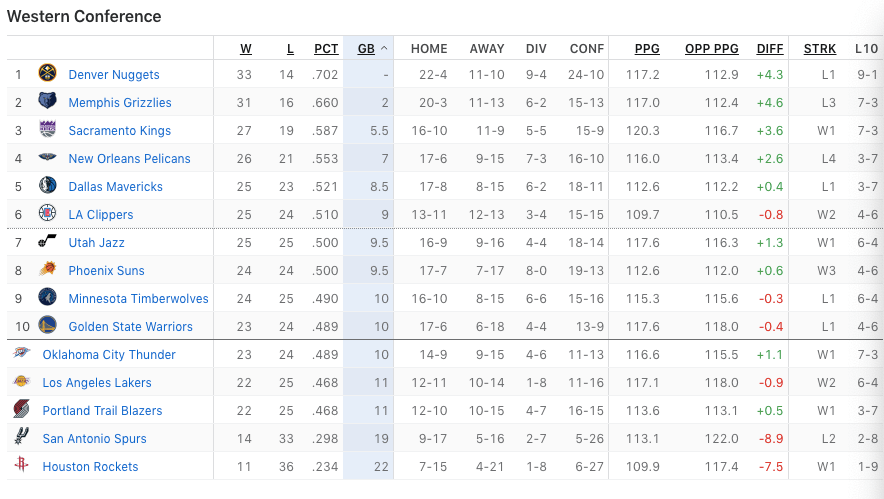Click the Golden State Warriors logo
This screenshot has width=884, height=499.
pos(47,325)
